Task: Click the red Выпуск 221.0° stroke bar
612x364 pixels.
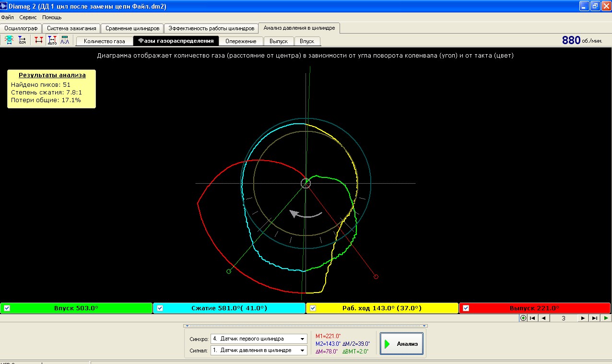Action: (535, 308)
